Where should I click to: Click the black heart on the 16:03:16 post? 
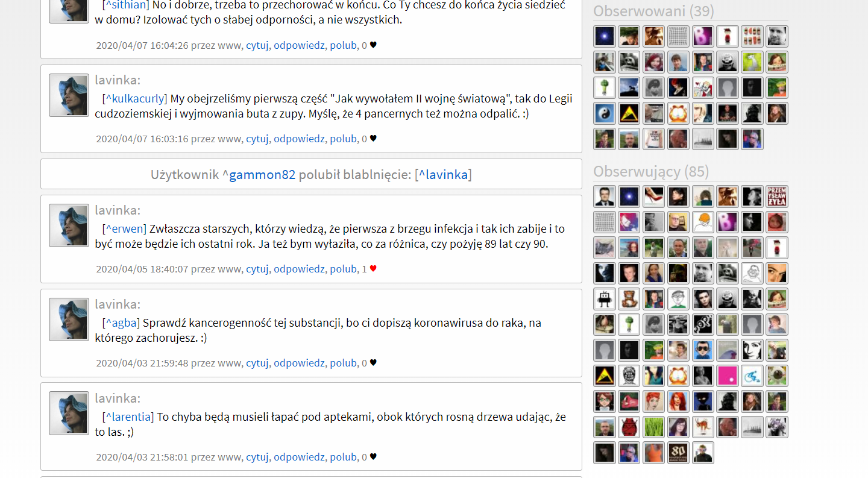tap(373, 139)
